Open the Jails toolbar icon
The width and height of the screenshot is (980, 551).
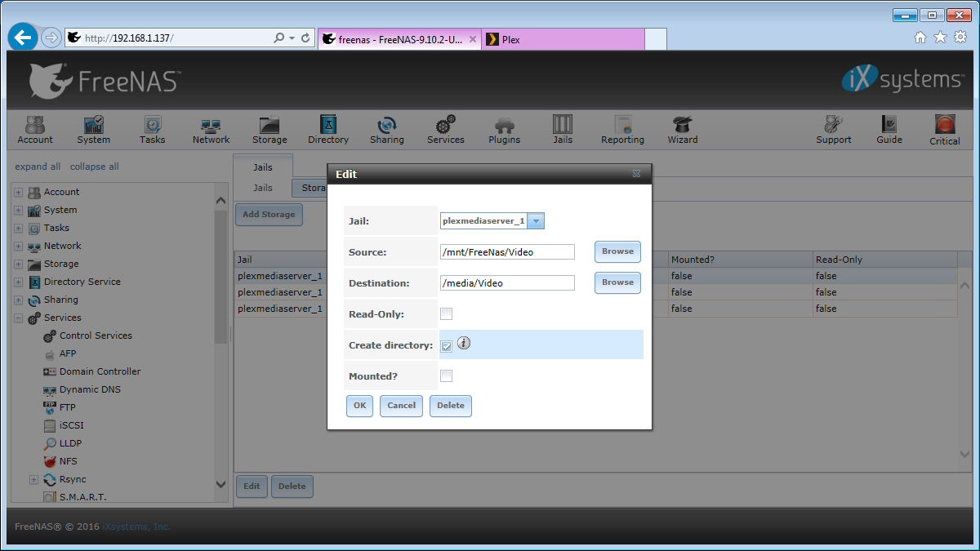(x=563, y=130)
